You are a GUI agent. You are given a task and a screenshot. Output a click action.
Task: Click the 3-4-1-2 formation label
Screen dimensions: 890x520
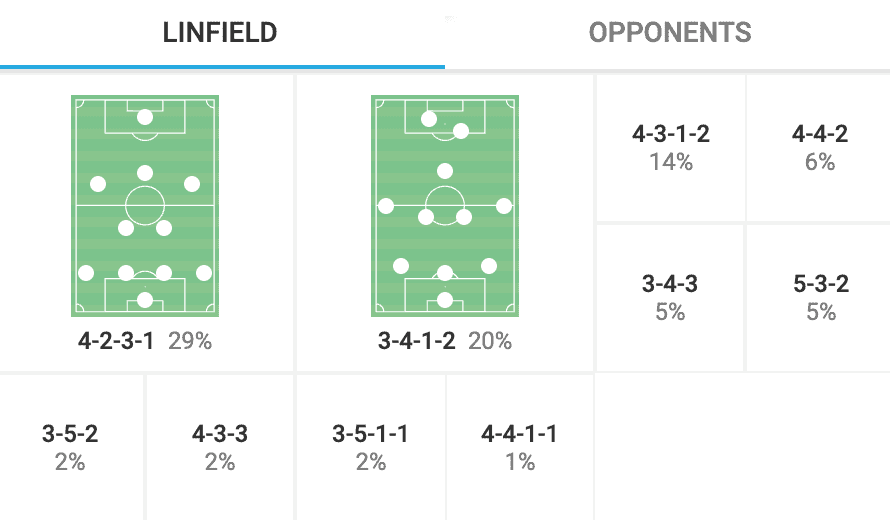tap(416, 341)
